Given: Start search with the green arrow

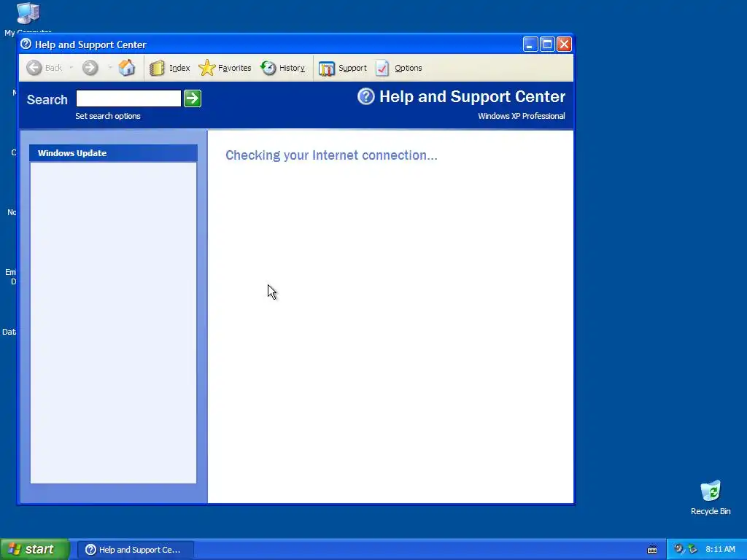Looking at the screenshot, I should [193, 98].
